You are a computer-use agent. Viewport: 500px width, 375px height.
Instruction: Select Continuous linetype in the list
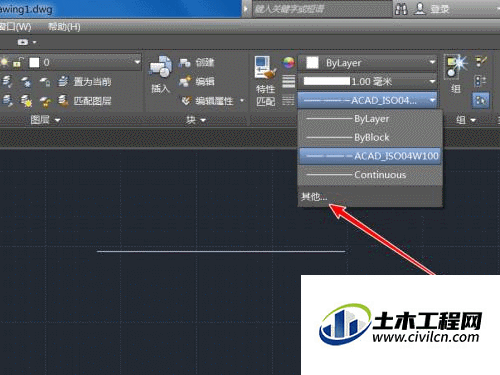click(x=370, y=175)
